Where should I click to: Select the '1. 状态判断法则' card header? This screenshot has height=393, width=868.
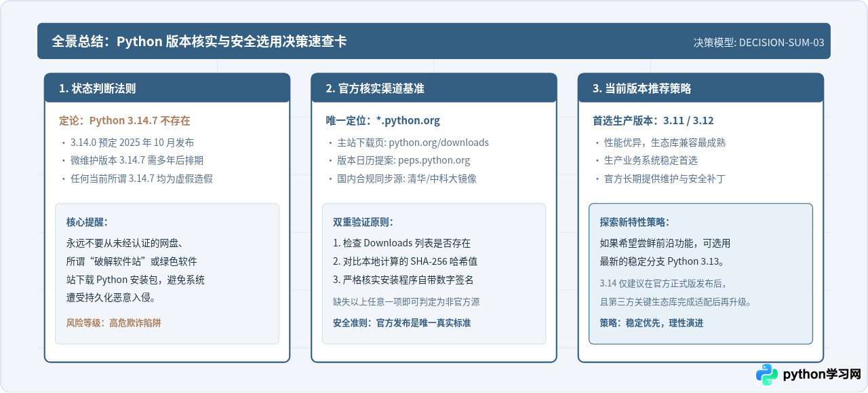click(167, 88)
